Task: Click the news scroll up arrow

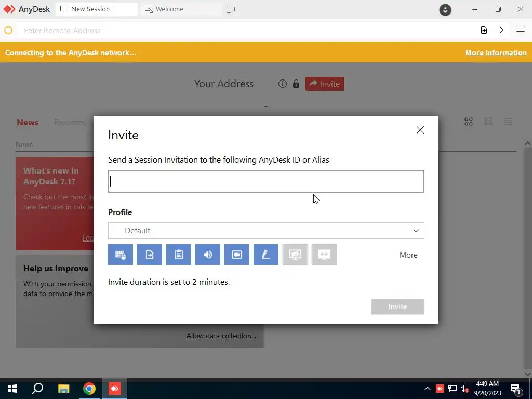Action: [528, 143]
